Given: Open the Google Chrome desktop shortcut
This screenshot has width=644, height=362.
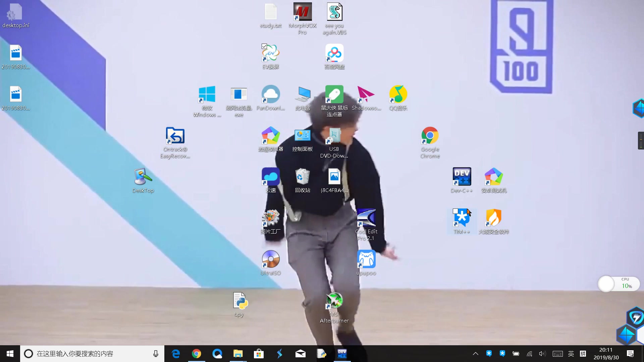Looking at the screenshot, I should click(x=430, y=136).
